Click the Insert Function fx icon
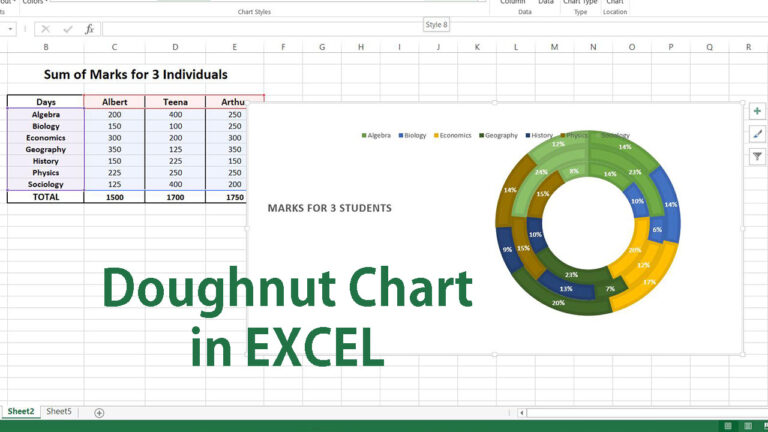Screen dimensions: 768x432 89,29
